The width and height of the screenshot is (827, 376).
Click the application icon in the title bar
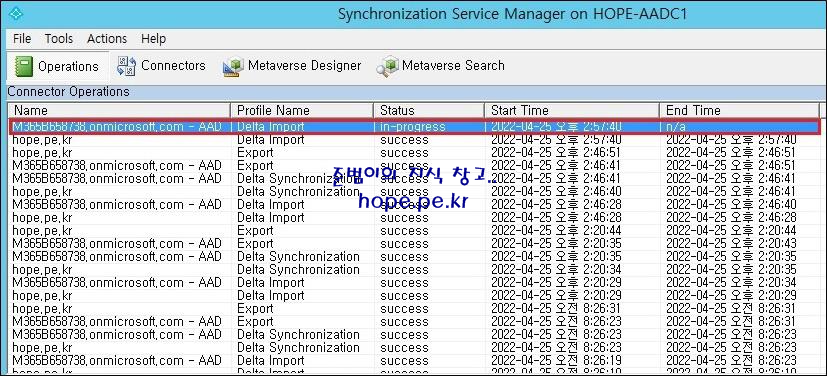point(16,14)
